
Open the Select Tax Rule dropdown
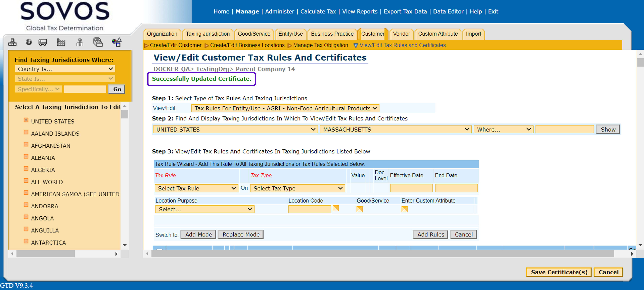pos(196,188)
